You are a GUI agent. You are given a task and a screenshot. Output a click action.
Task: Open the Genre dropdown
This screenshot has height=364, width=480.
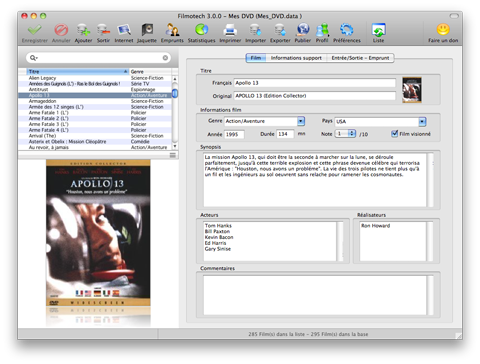[301, 121]
